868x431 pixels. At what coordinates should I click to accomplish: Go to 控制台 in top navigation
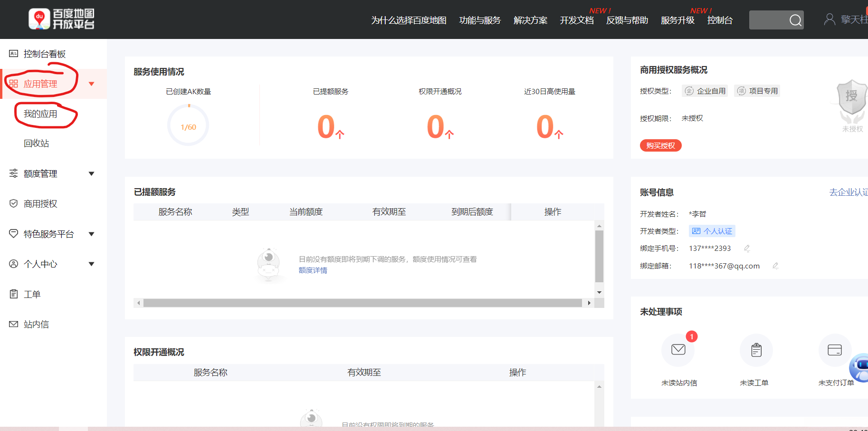click(720, 20)
